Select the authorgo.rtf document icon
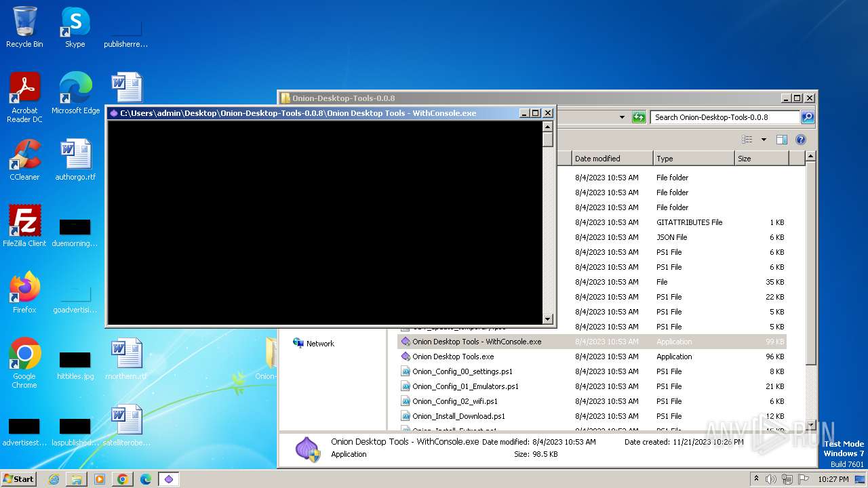This screenshot has height=488, width=868. click(75, 160)
